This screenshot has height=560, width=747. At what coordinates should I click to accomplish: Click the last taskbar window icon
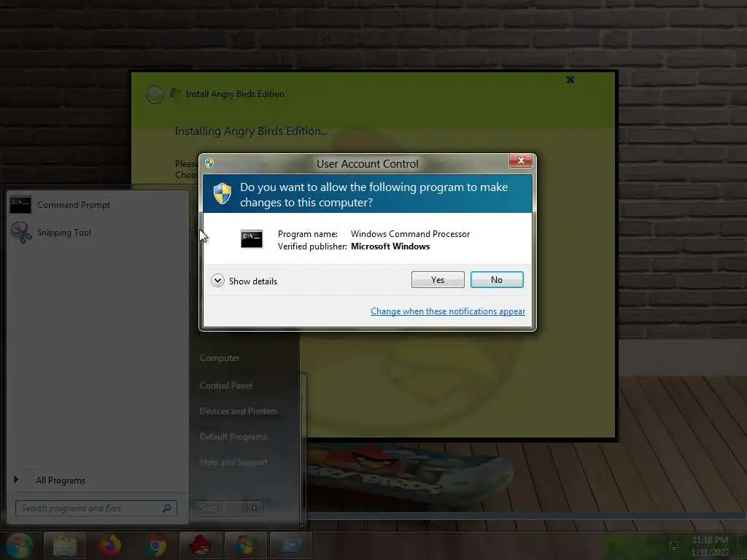tap(291, 545)
